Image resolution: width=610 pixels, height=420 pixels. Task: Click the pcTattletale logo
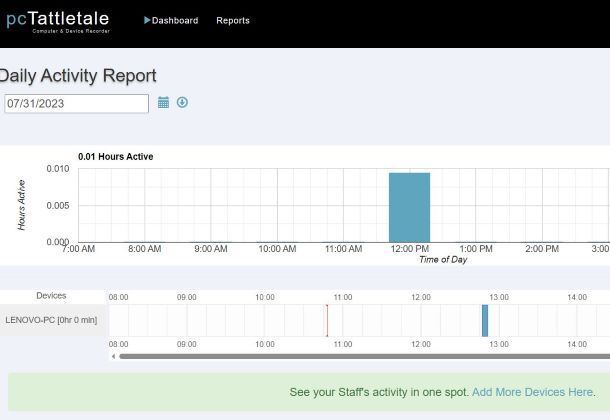(58, 21)
